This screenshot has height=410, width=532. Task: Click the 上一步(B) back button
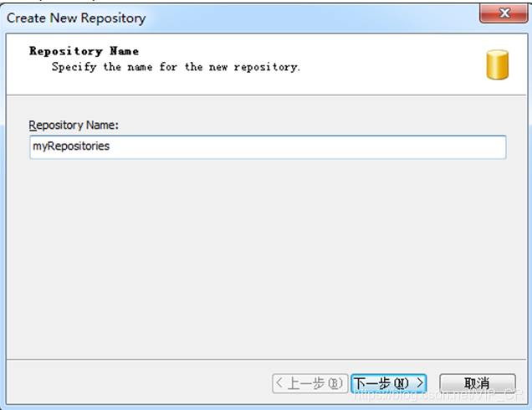tap(309, 383)
